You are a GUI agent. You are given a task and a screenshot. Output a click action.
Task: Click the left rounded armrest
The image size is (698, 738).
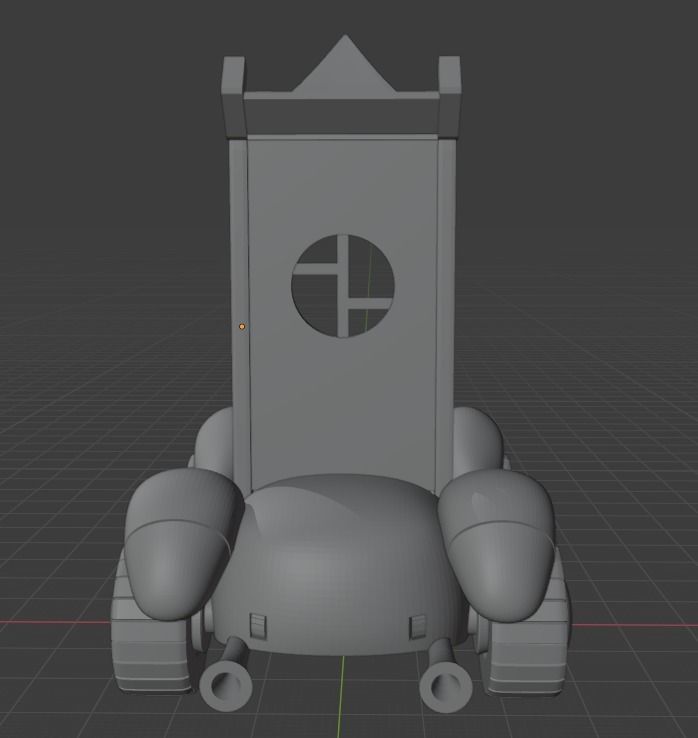pyautogui.click(x=184, y=544)
